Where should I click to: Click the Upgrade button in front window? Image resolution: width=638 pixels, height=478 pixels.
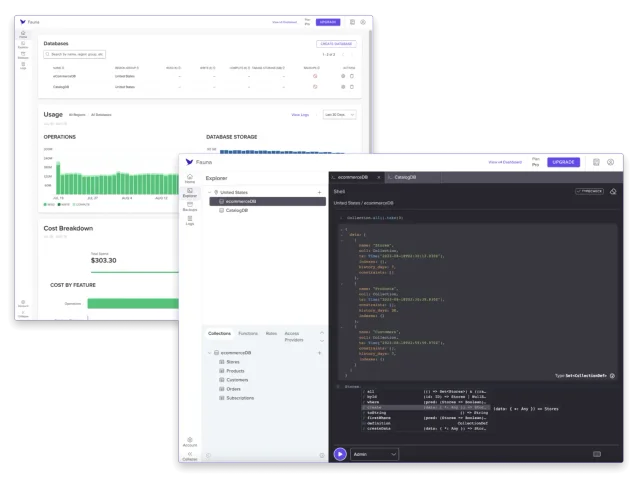coord(563,161)
